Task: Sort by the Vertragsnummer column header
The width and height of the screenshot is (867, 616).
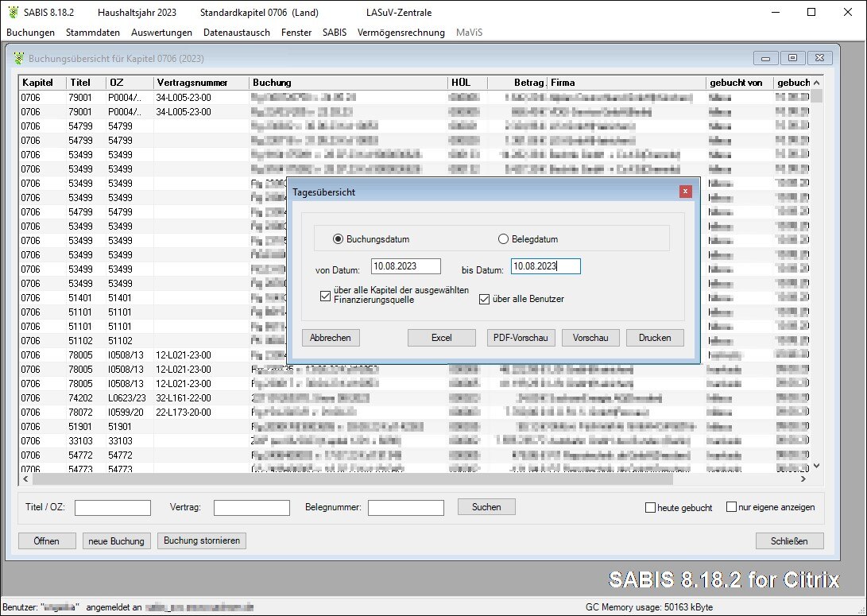Action: tap(201, 83)
